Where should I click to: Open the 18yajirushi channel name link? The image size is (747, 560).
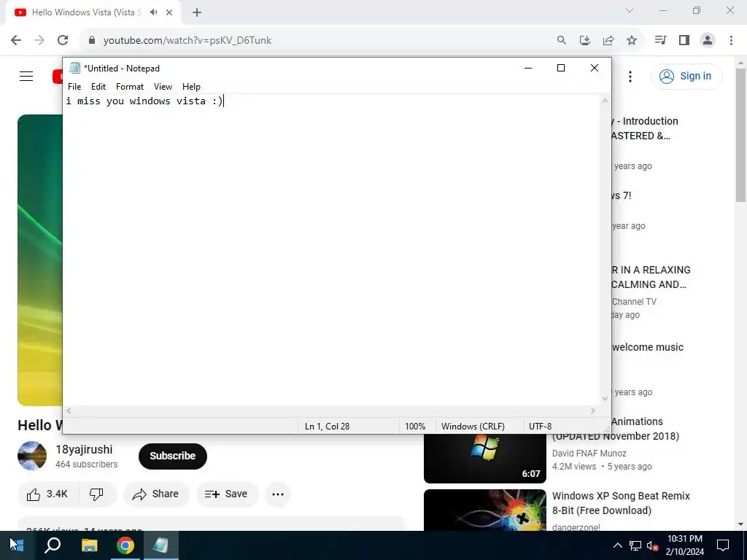click(84, 449)
